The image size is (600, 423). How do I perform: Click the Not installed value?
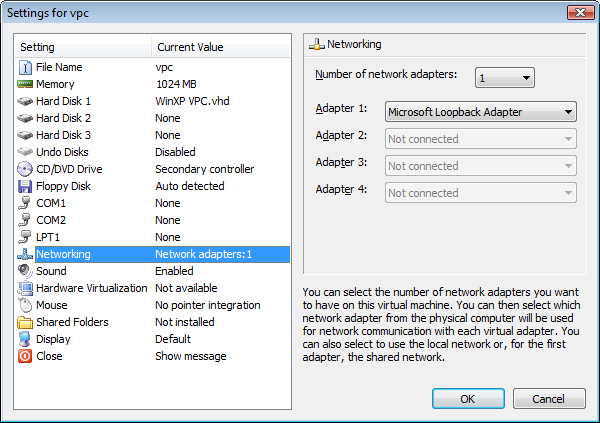pyautogui.click(x=185, y=322)
